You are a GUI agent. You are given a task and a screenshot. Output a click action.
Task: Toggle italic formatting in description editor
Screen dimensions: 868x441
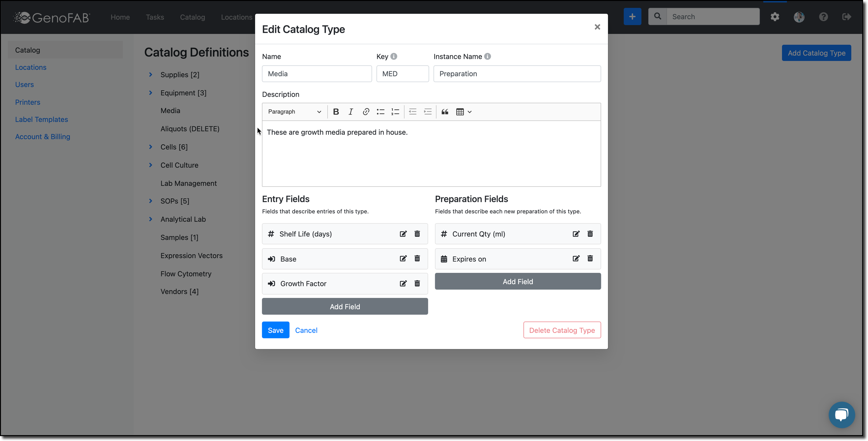[351, 111]
